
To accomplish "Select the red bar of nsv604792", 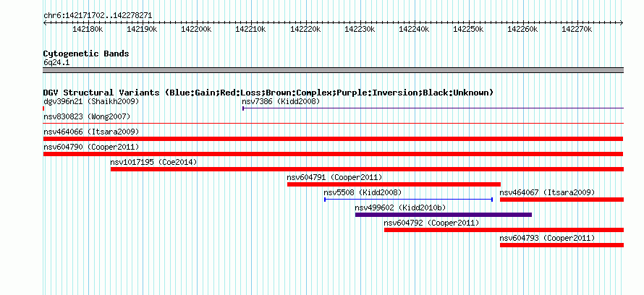I will [504, 230].
